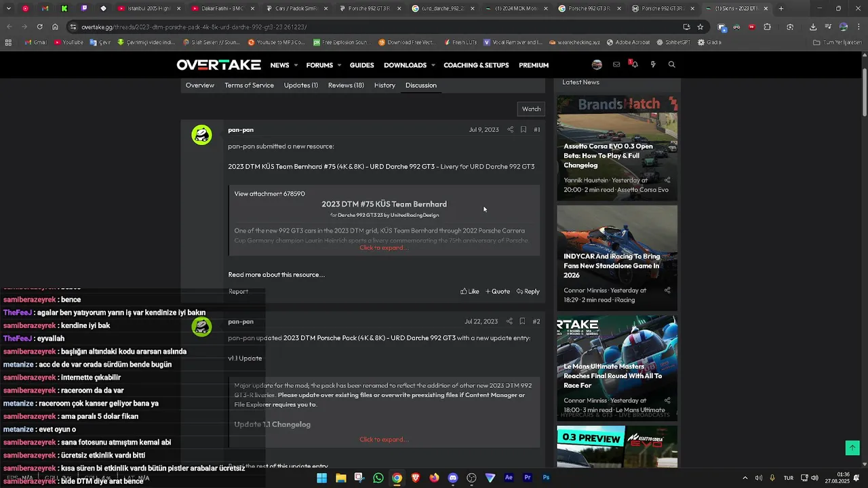
Task: Open user avatar in Overtake header
Action: point(597,64)
